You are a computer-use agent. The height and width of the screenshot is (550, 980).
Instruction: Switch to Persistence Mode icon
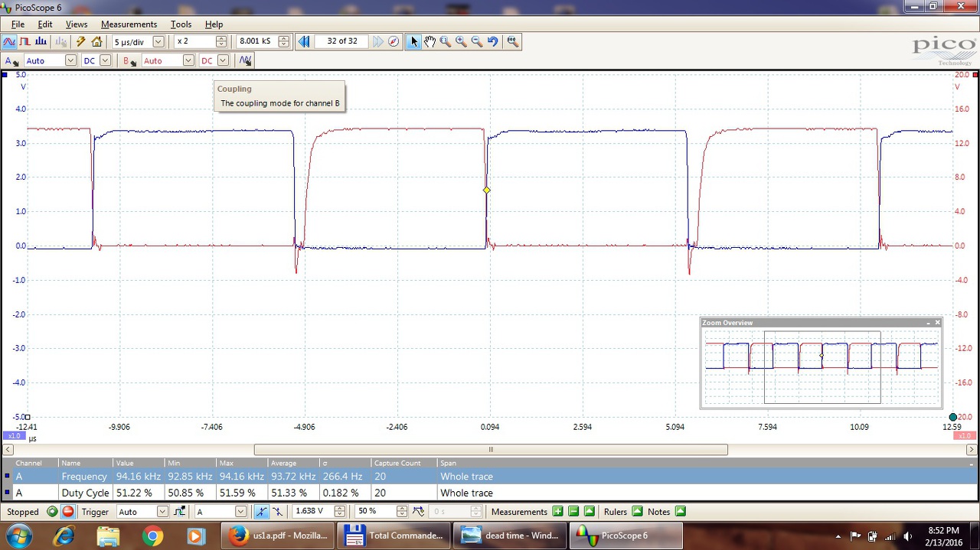(x=25, y=41)
